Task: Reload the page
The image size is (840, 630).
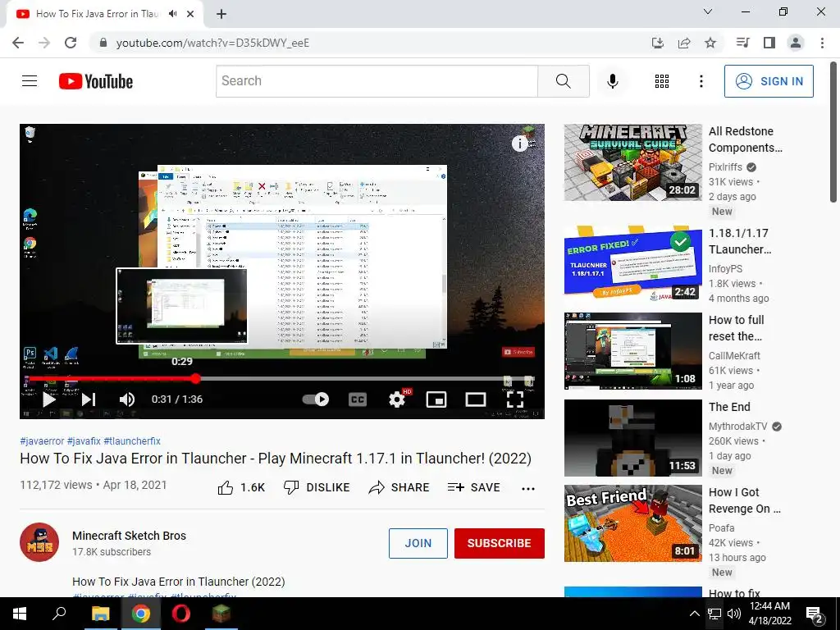Action: coord(71,43)
